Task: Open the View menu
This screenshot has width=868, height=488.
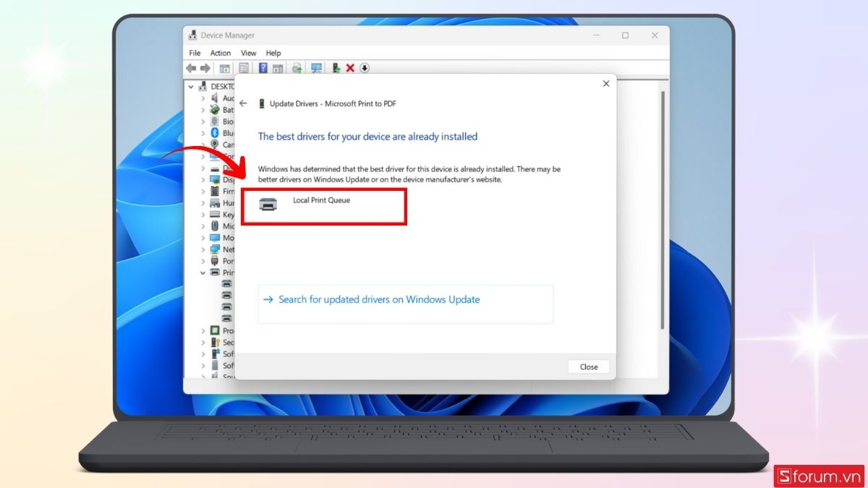Action: 248,53
